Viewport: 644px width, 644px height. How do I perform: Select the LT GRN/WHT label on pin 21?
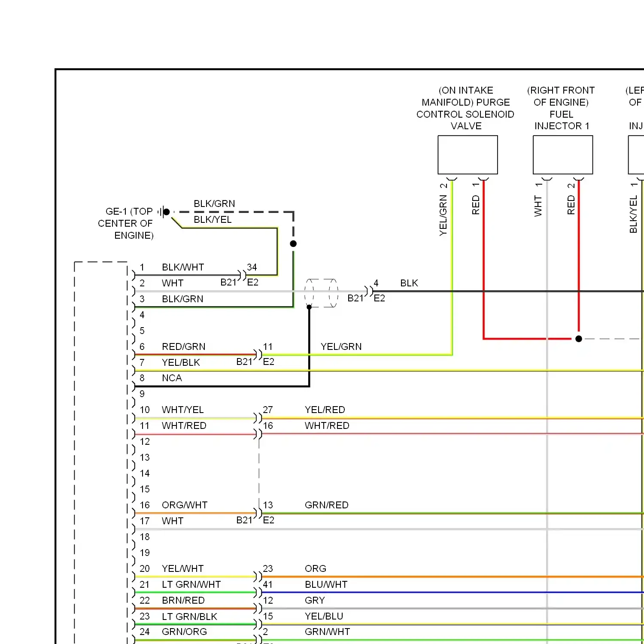pos(191,584)
